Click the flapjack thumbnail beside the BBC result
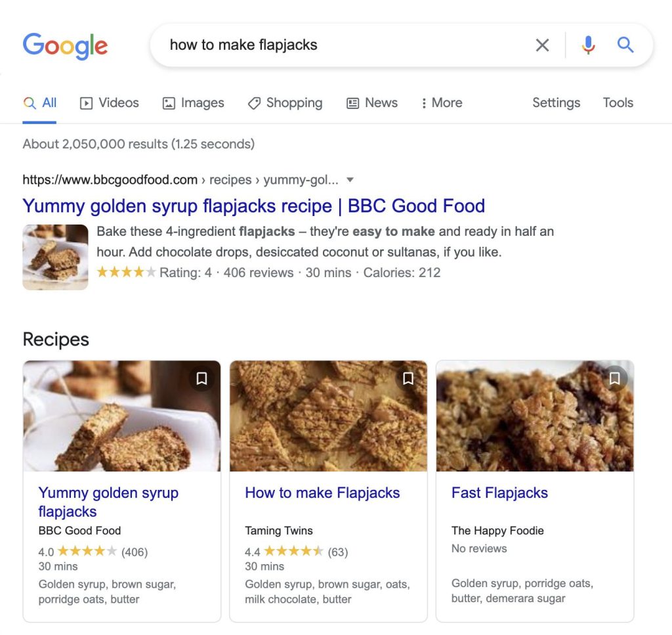 coord(55,257)
